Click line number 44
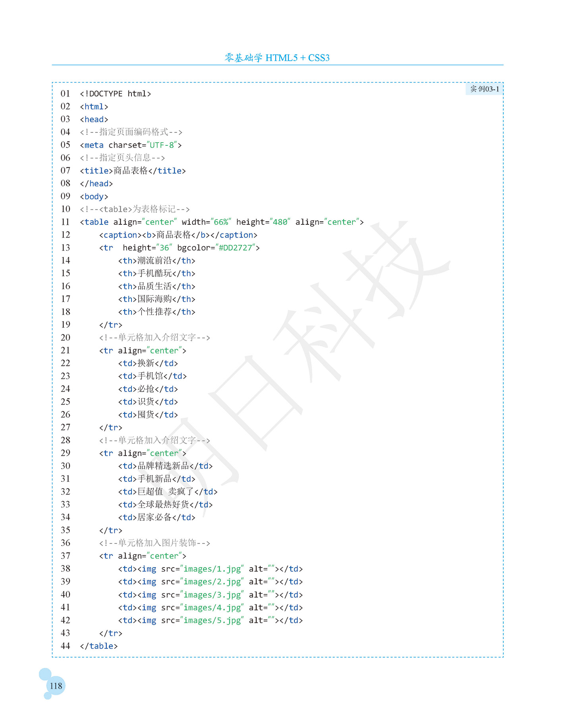The height and width of the screenshot is (728, 572). pyautogui.click(x=65, y=646)
